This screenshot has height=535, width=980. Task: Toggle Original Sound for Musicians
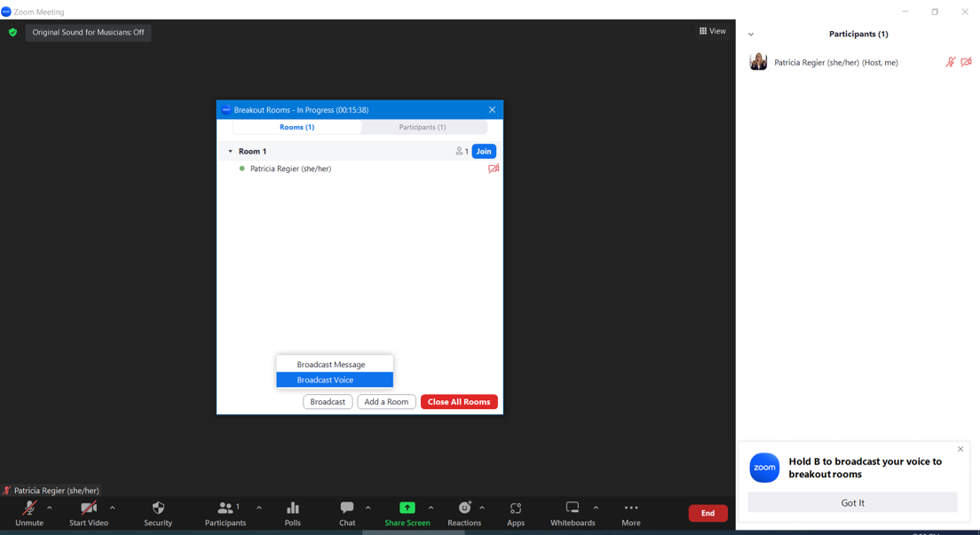coord(88,32)
